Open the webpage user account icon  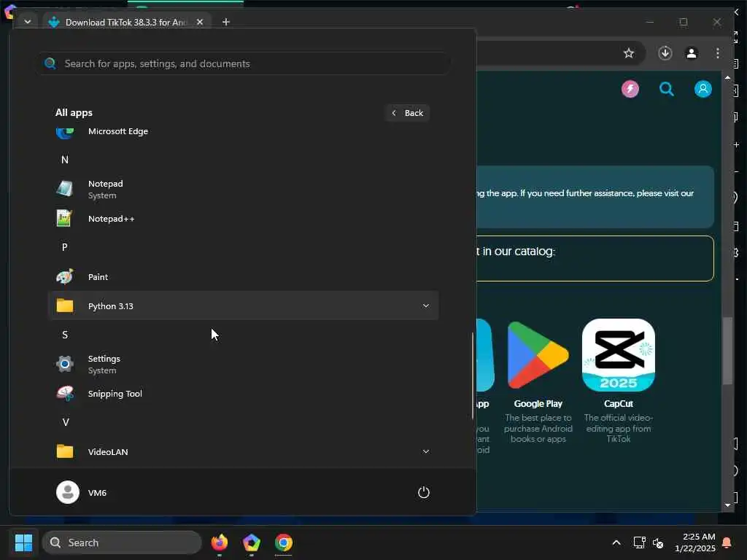click(x=703, y=89)
